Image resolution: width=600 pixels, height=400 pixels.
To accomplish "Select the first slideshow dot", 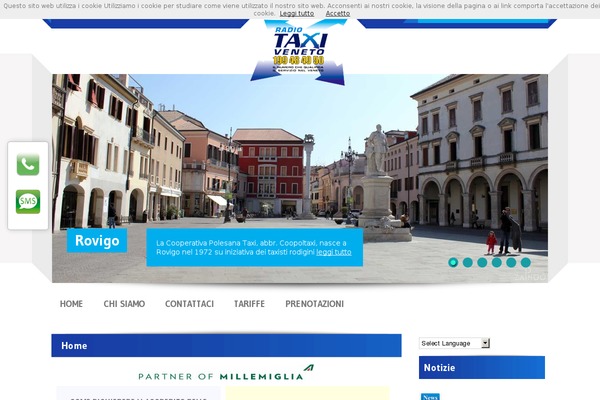I will (453, 263).
